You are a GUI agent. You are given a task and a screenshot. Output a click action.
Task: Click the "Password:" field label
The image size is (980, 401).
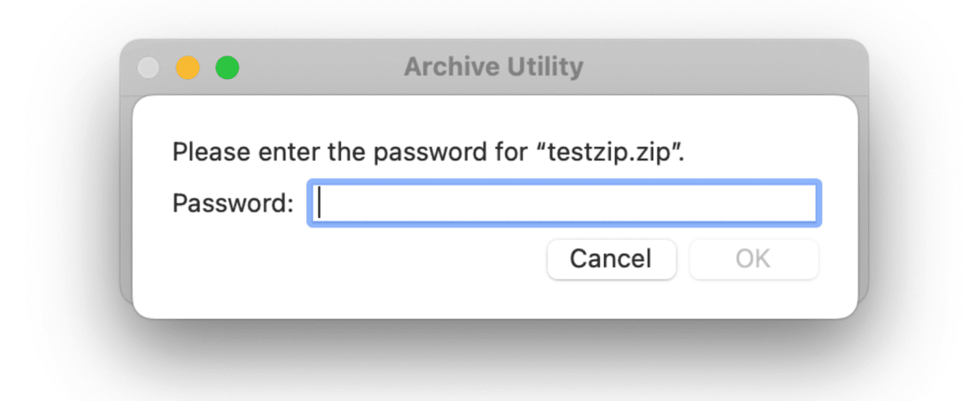pyautogui.click(x=233, y=203)
